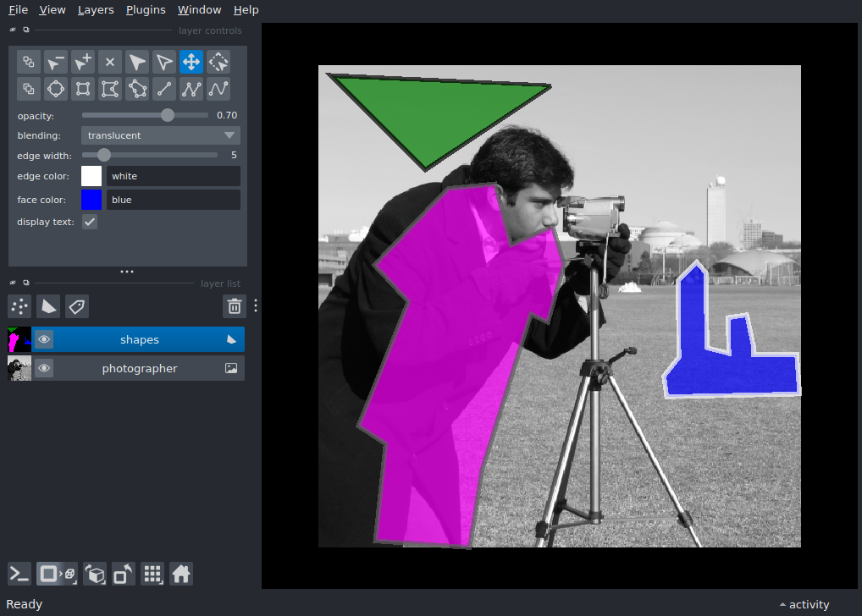Hide the photographer layer
862x616 pixels.
[43, 367]
